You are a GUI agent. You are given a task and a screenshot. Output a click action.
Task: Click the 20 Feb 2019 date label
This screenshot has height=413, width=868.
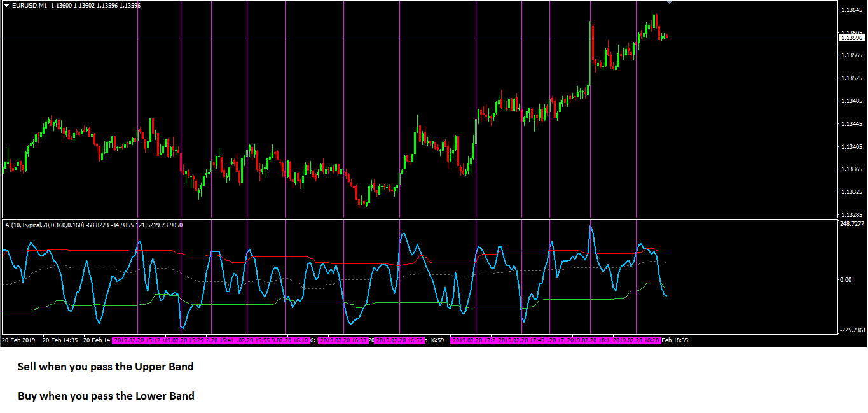[18, 340]
